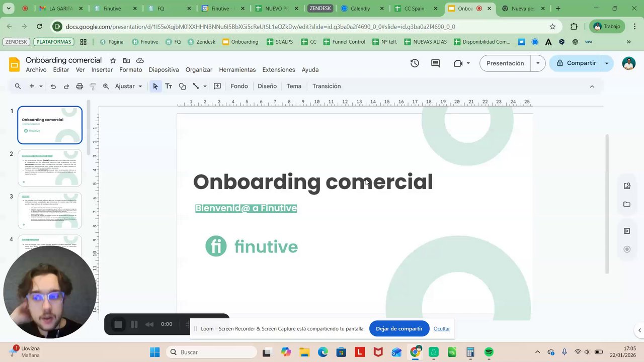This screenshot has height=362, width=644.
Task: Open the Tema panel
Action: 294,86
